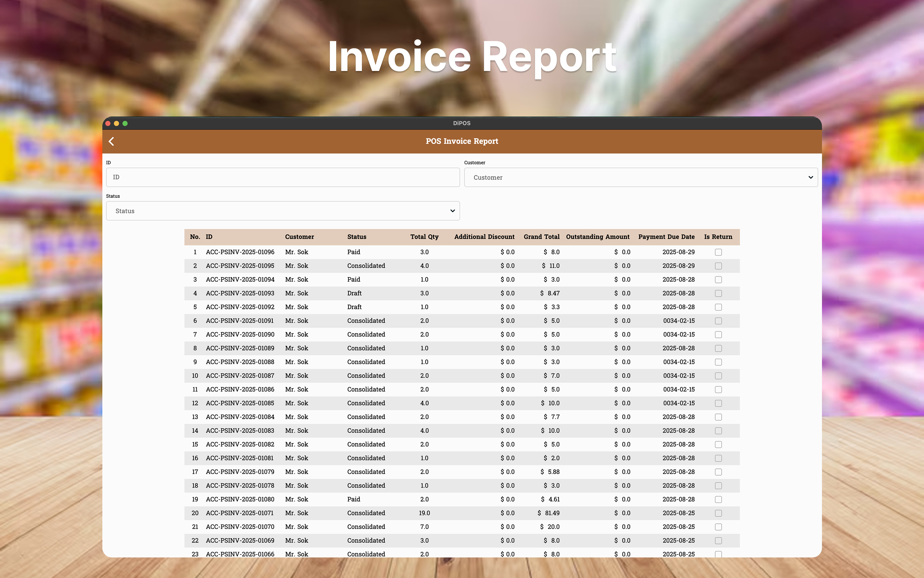Viewport: 924px width, 578px height.
Task: Click the ID column header
Action: point(209,237)
